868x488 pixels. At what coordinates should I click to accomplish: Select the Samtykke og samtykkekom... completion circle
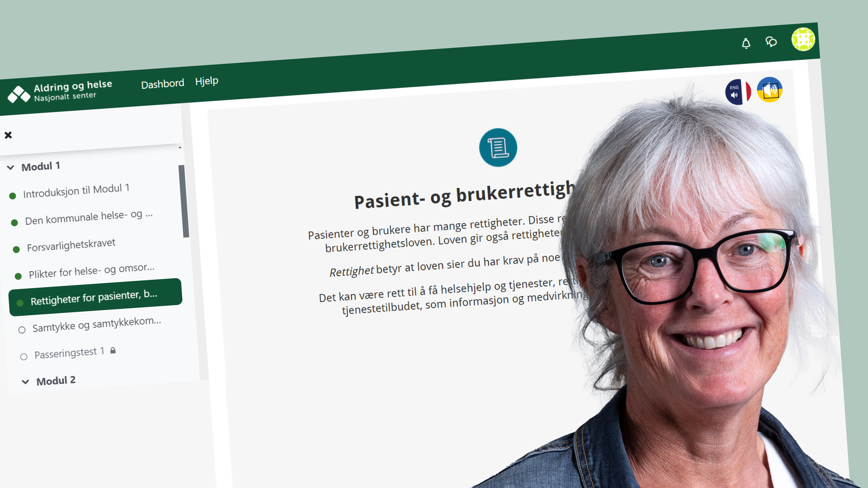click(22, 330)
